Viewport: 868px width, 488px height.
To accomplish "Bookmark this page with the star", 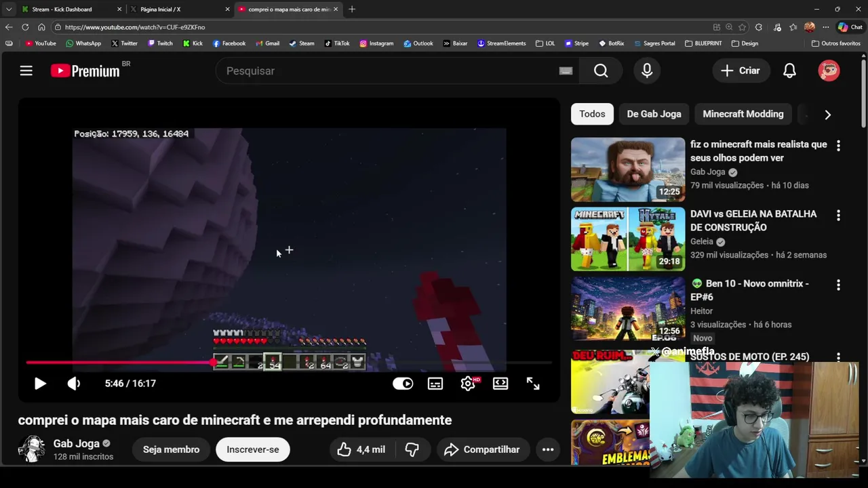I will click(x=742, y=27).
